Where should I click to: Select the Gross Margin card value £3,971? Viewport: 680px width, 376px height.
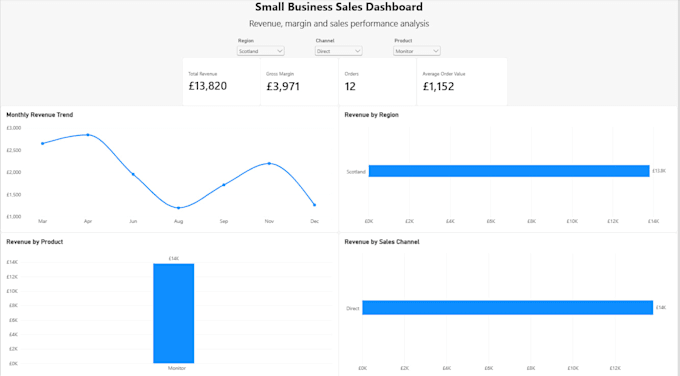283,86
